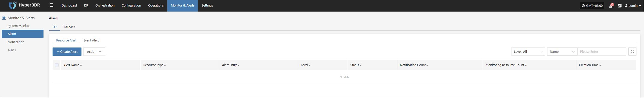644x98 pixels.
Task: Click the refresh icon beside search field
Action: (632, 52)
